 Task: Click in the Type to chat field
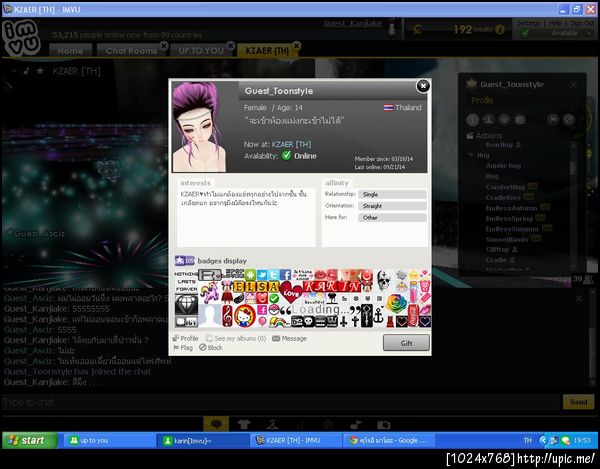pyautogui.click(x=281, y=402)
